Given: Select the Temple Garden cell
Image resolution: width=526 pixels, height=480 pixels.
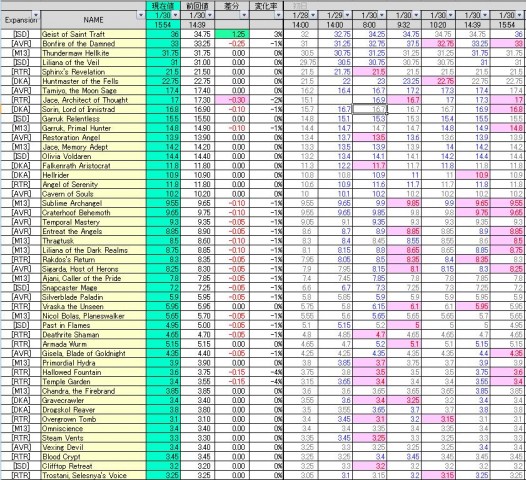Looking at the screenshot, I should [93, 381].
